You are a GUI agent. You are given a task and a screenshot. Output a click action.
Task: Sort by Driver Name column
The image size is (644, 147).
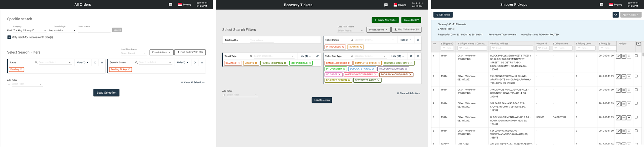point(560,44)
